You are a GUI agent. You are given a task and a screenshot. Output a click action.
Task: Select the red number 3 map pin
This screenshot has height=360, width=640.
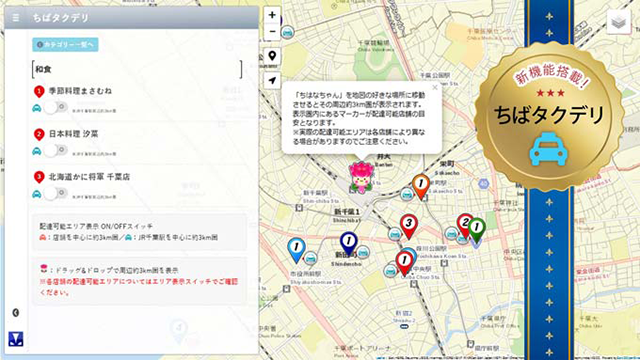(x=409, y=226)
